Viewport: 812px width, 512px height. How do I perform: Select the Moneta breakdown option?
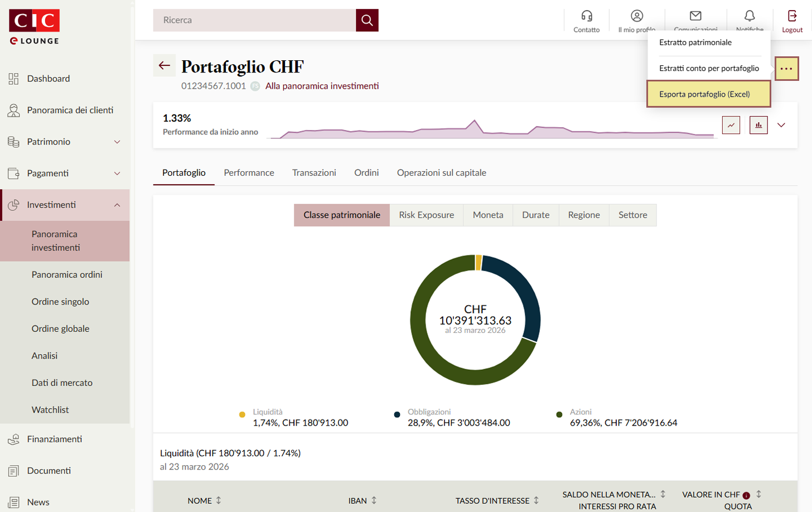click(x=487, y=215)
